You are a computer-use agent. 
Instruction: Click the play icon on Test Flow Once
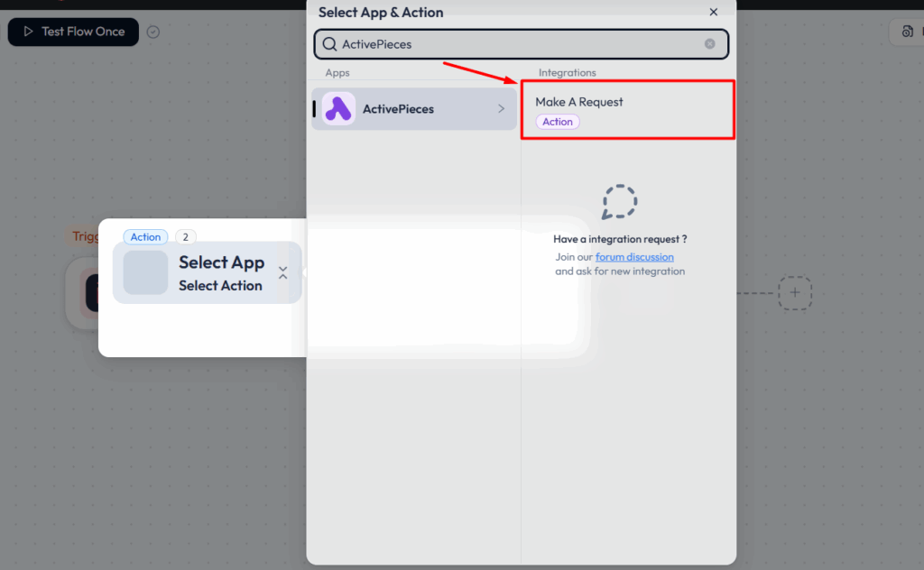tap(29, 32)
